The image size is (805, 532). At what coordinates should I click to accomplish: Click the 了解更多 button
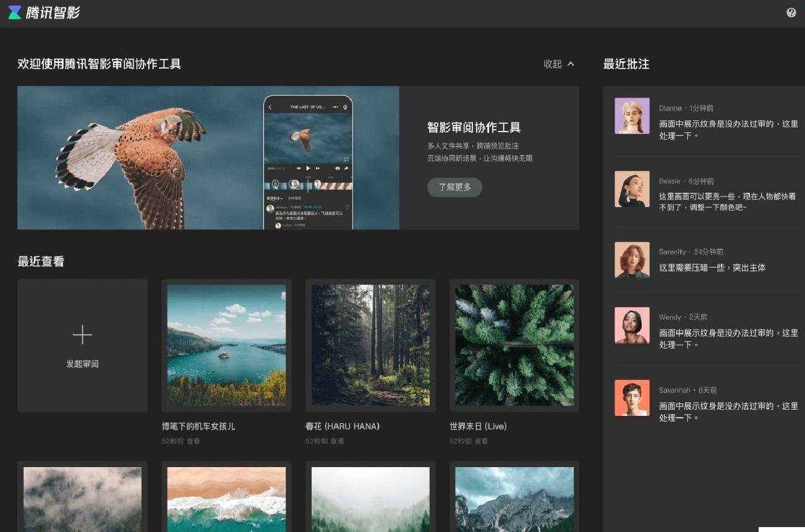tap(454, 187)
